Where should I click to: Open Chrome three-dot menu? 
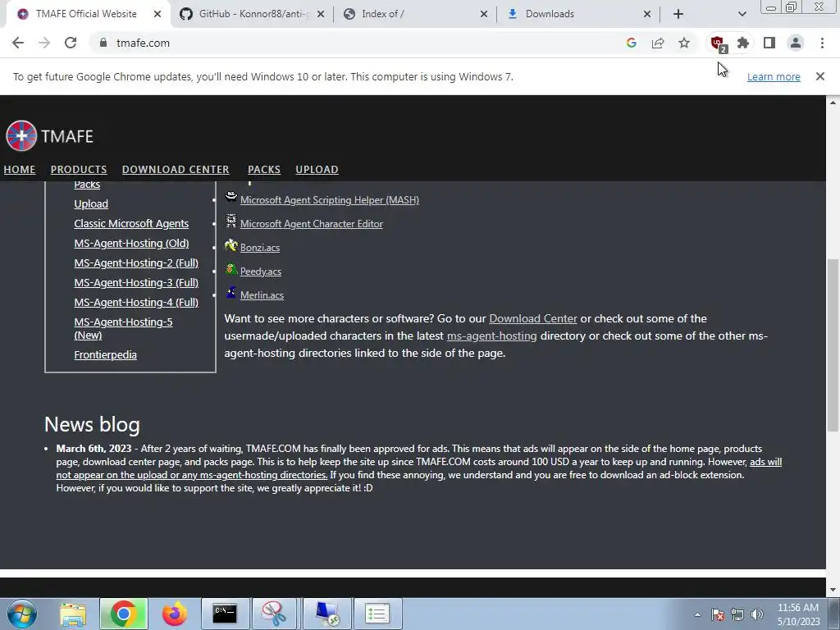tap(822, 43)
